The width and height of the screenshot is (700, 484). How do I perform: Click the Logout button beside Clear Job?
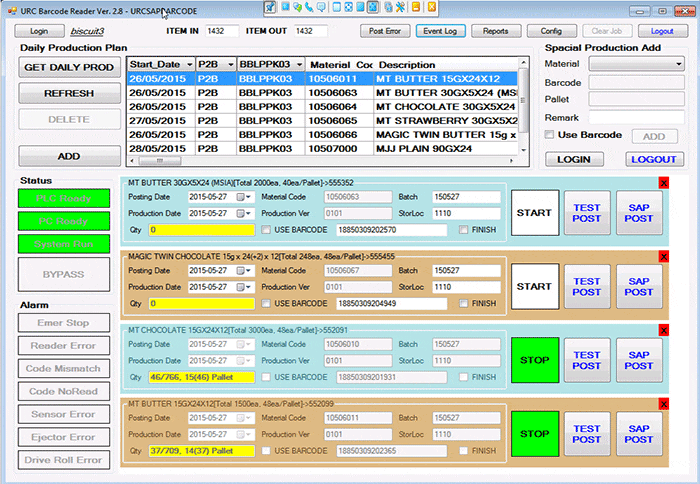point(662,31)
